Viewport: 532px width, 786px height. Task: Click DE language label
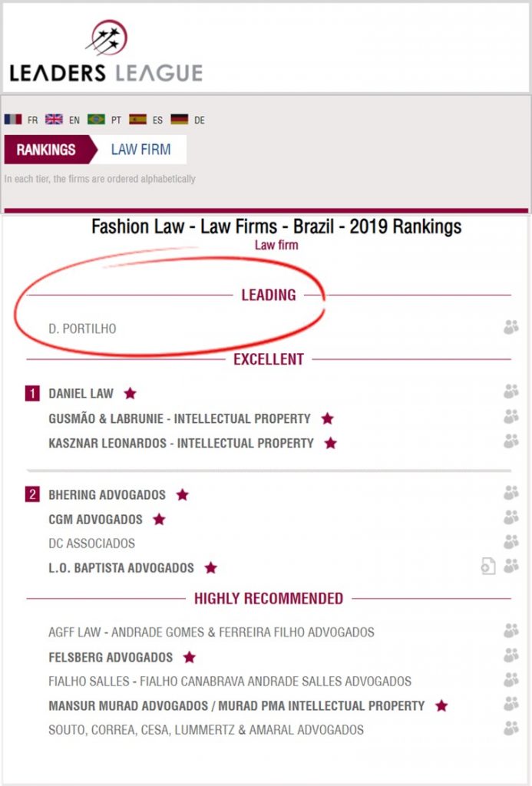point(200,121)
